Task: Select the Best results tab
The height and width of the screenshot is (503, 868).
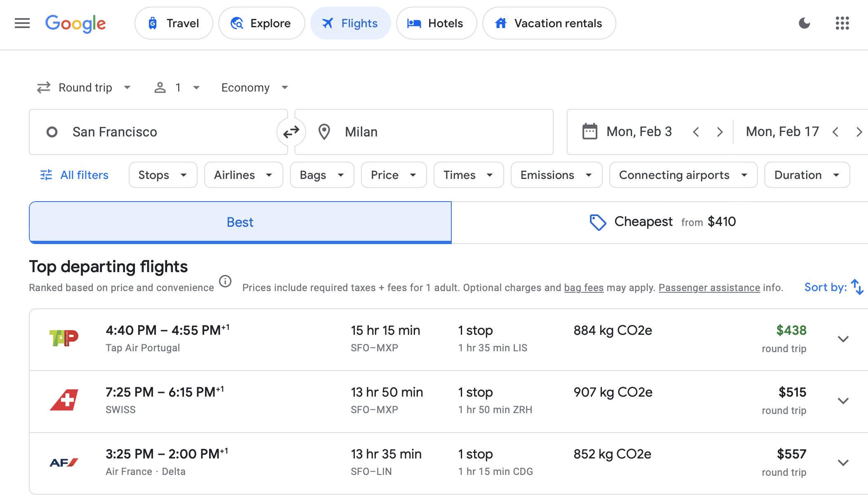Action: [x=240, y=222]
